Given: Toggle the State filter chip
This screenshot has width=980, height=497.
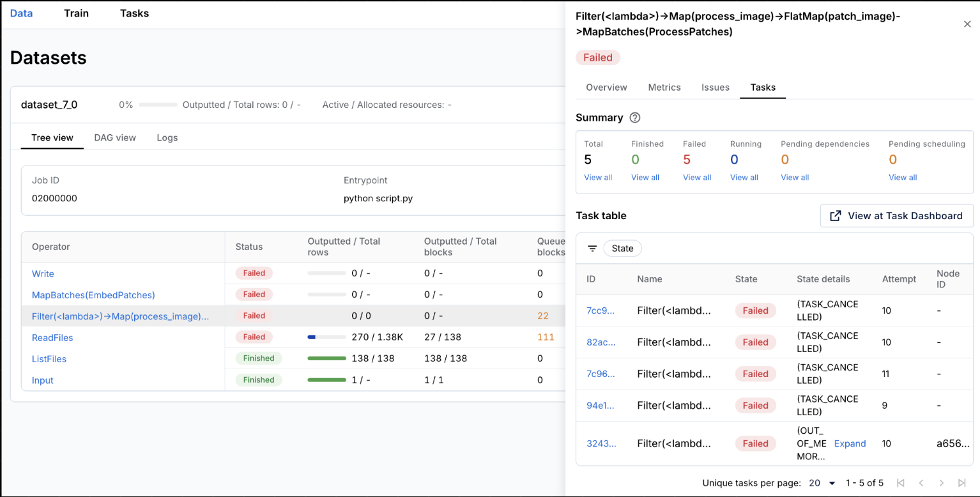Looking at the screenshot, I should (622, 249).
